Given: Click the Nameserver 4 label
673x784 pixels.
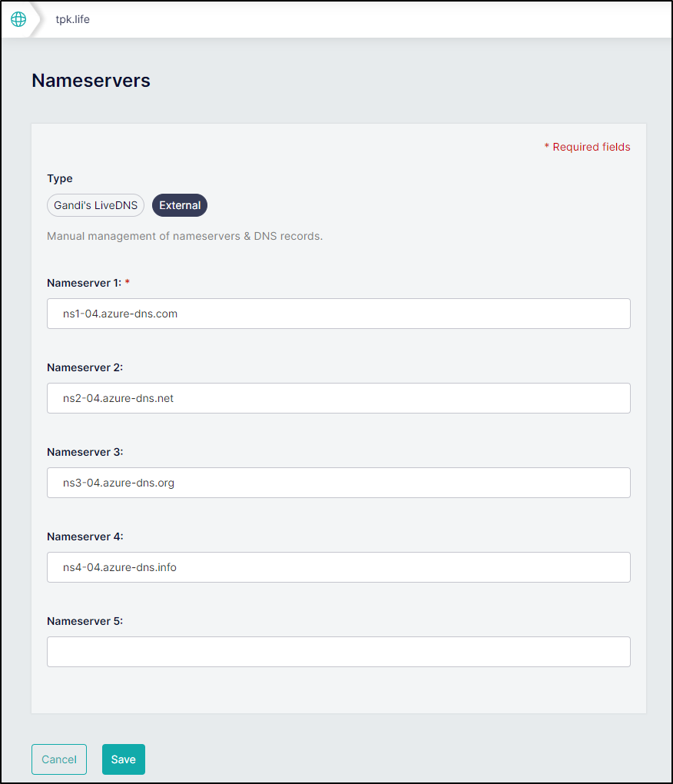Looking at the screenshot, I should [x=85, y=537].
